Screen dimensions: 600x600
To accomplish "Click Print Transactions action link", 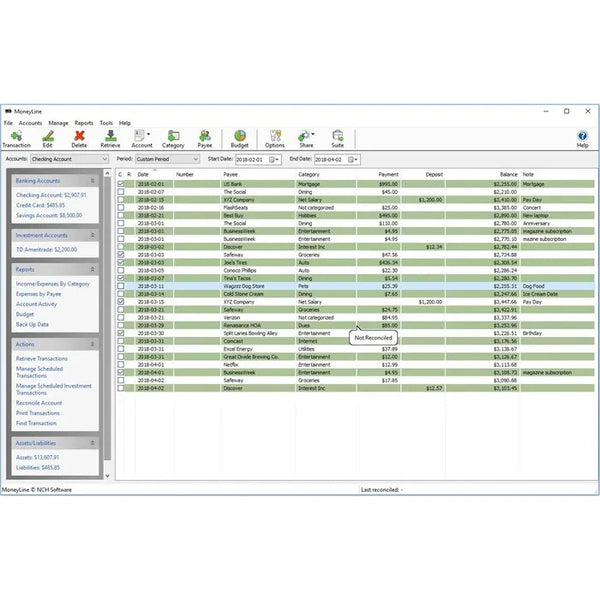I will (38, 413).
